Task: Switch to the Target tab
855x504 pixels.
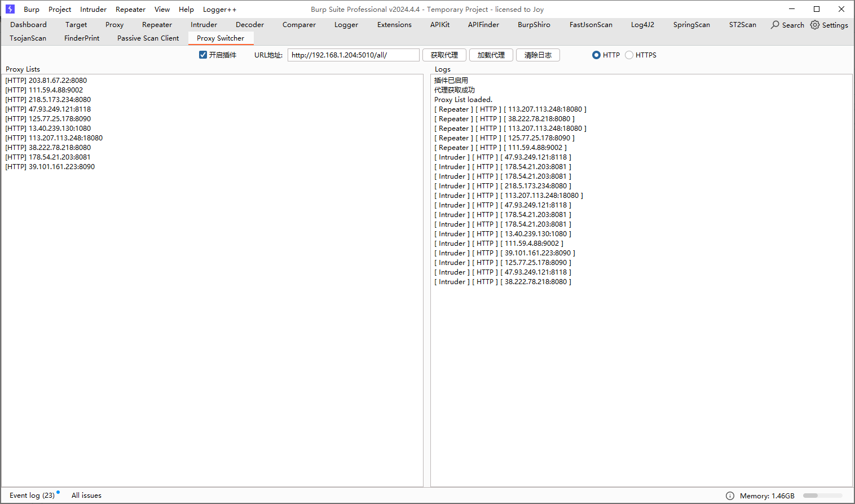Action: coord(76,25)
